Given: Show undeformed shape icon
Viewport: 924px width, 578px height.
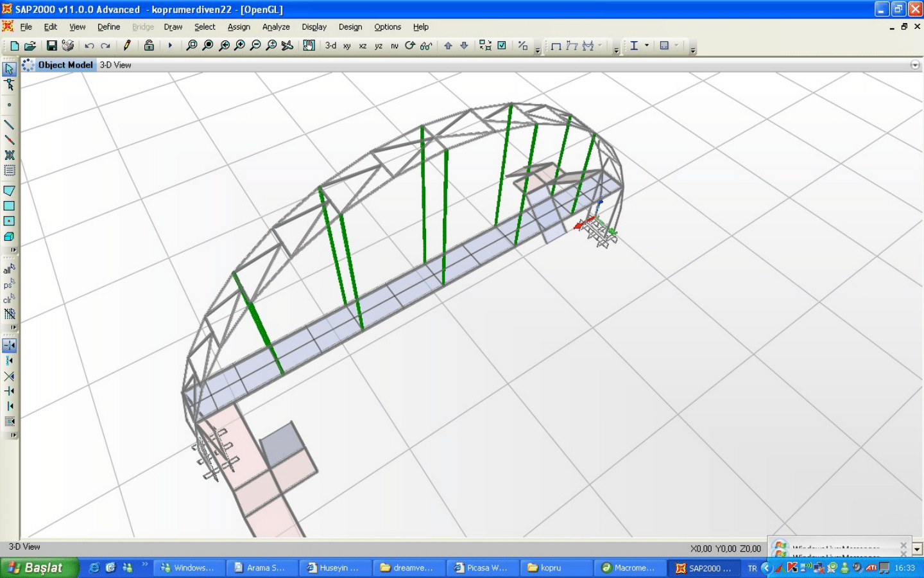Looking at the screenshot, I should click(556, 46).
